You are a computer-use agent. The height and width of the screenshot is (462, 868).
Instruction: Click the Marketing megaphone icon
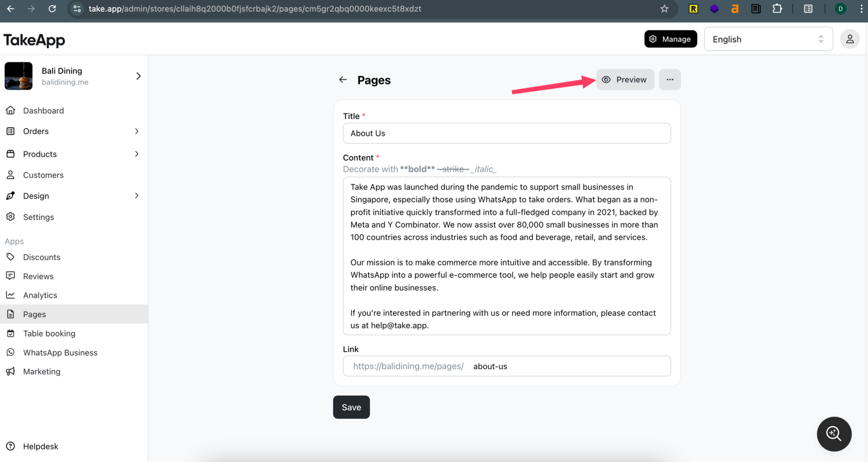[10, 371]
